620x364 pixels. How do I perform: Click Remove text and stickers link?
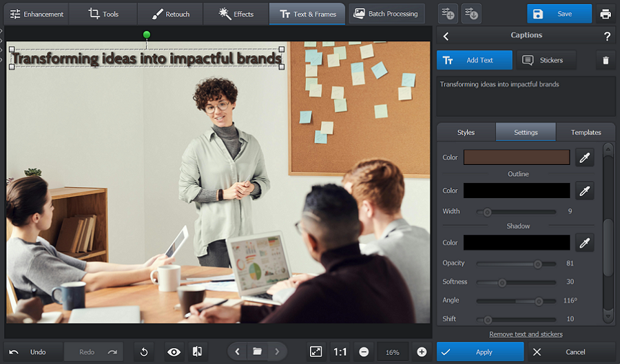[x=526, y=334]
